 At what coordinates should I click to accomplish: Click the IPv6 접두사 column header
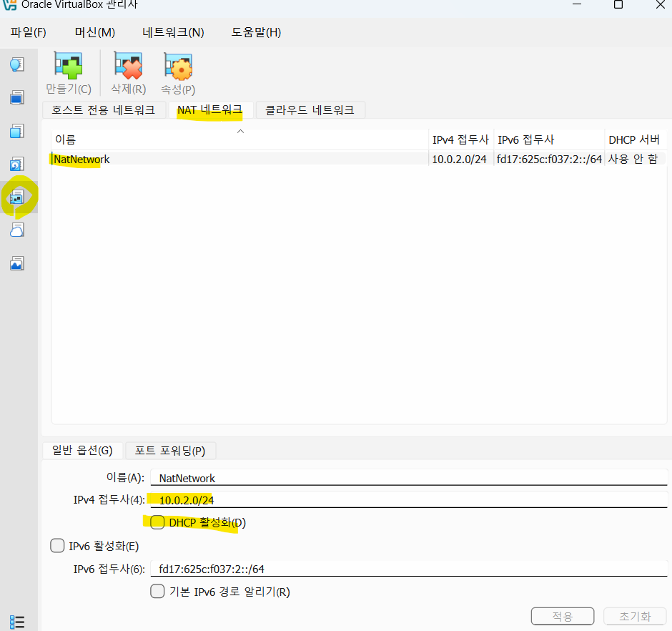(x=550, y=140)
